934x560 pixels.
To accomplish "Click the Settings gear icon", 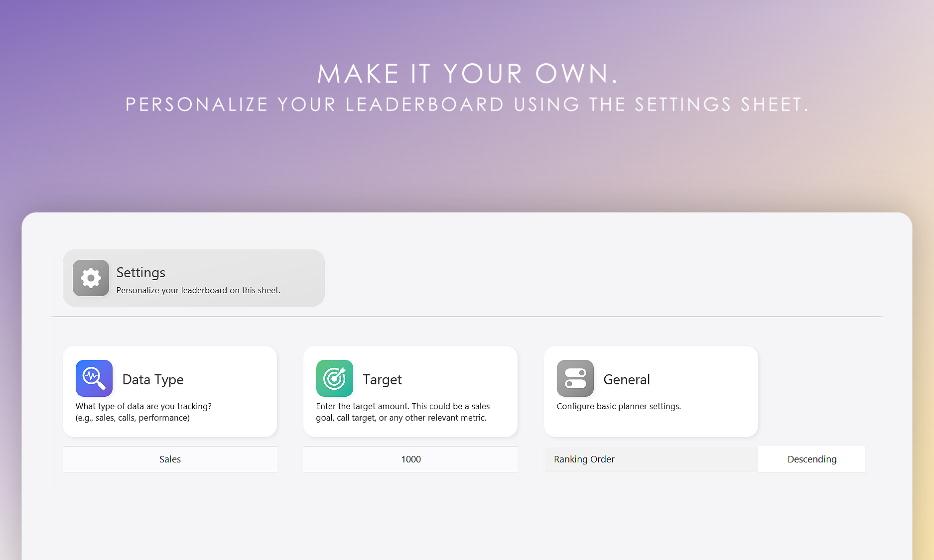I will point(91,278).
